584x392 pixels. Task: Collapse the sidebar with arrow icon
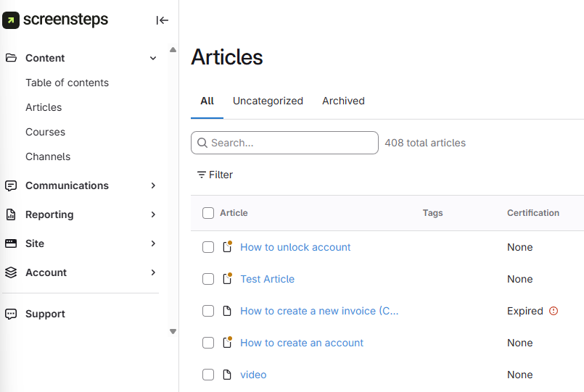[x=162, y=20]
